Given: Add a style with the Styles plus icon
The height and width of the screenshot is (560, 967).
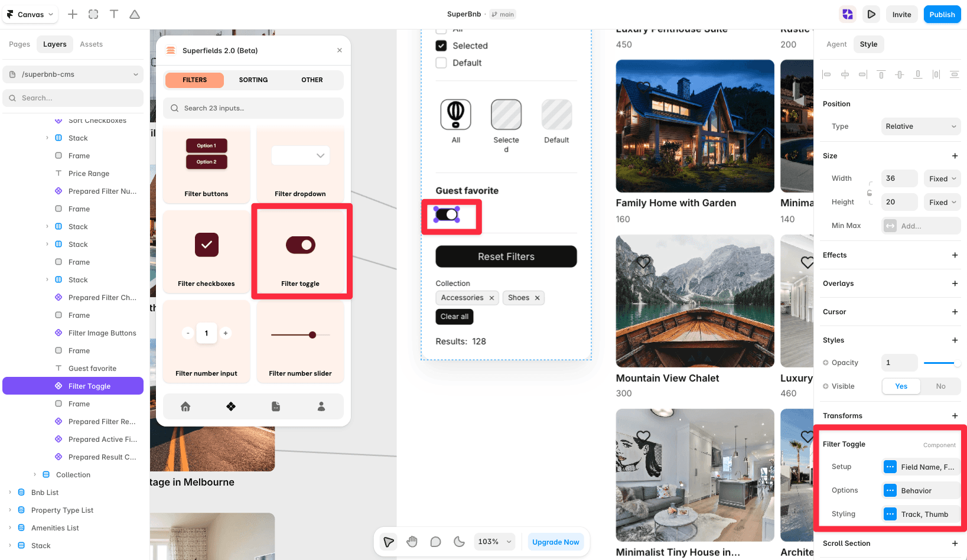Looking at the screenshot, I should point(955,340).
